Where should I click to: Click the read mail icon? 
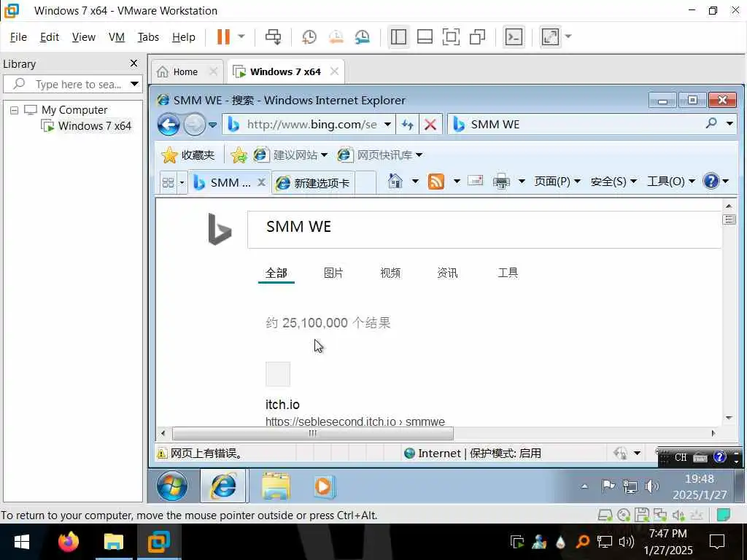476,181
